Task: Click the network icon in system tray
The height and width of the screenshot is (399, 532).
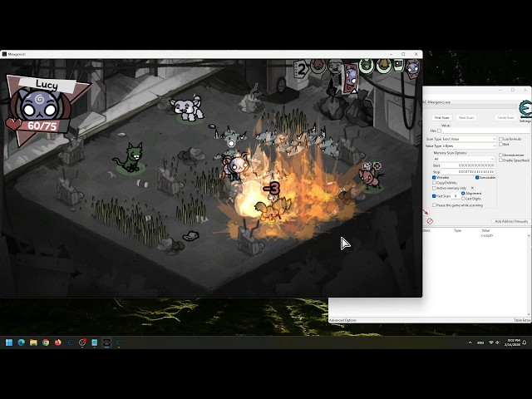Action: click(x=491, y=342)
